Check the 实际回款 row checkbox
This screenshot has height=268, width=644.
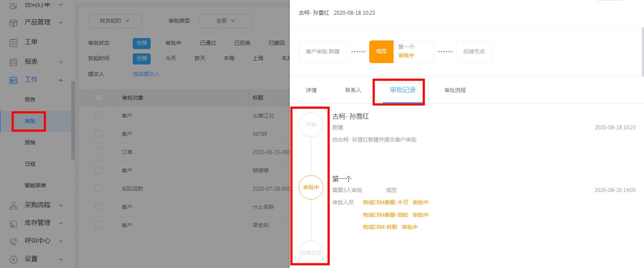(x=99, y=188)
